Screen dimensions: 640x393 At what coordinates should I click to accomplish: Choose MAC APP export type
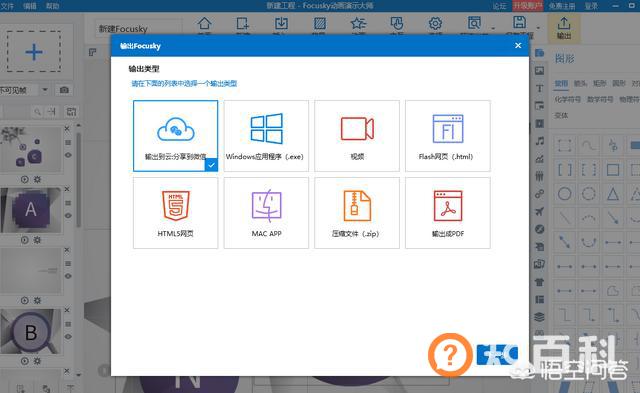266,213
